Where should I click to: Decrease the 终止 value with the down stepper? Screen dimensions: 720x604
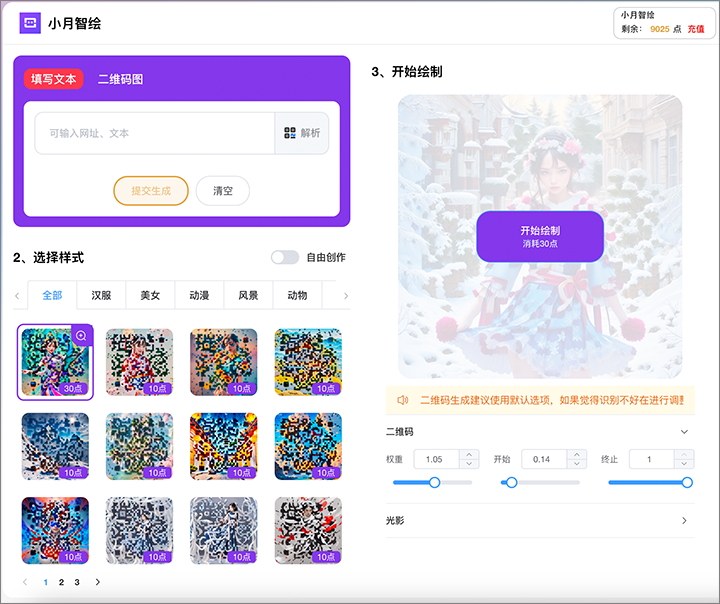tap(684, 464)
